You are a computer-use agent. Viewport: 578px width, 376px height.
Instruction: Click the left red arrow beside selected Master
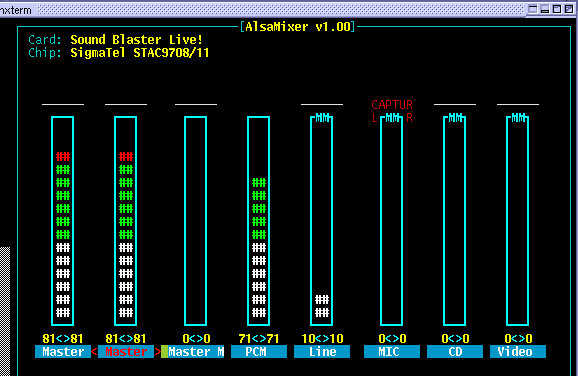pyautogui.click(x=94, y=352)
